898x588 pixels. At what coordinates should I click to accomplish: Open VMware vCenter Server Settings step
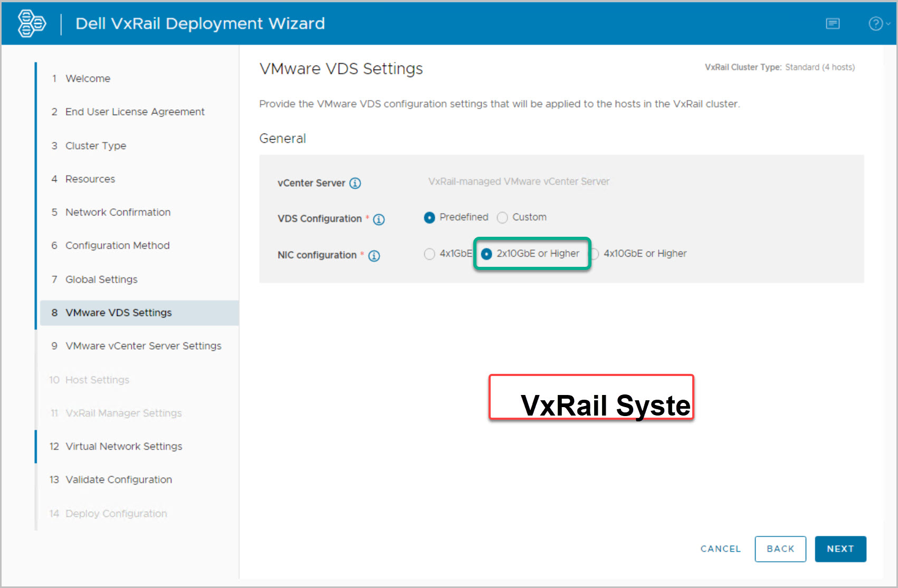tap(143, 346)
